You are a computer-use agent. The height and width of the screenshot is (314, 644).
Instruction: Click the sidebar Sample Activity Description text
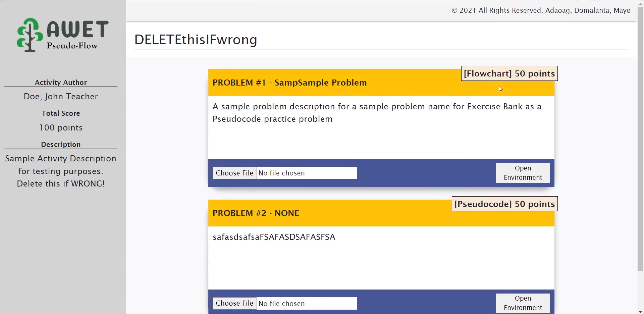pos(61,171)
